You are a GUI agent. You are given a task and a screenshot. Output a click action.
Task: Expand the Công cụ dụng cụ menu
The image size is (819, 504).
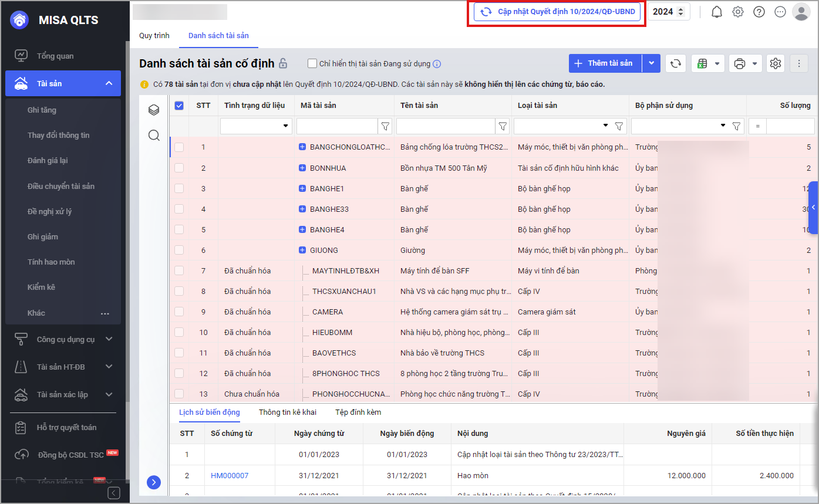(x=65, y=339)
